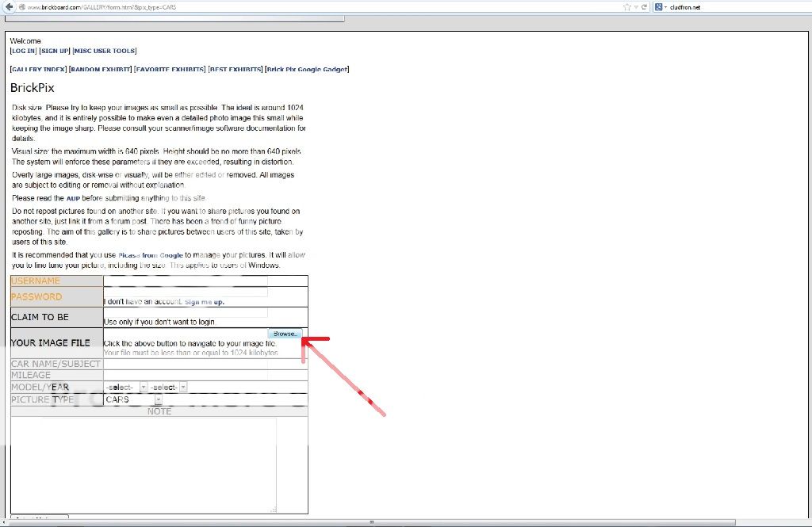This screenshot has height=527, width=812.
Task: Focus the USERNAME input field
Action: [x=186, y=281]
